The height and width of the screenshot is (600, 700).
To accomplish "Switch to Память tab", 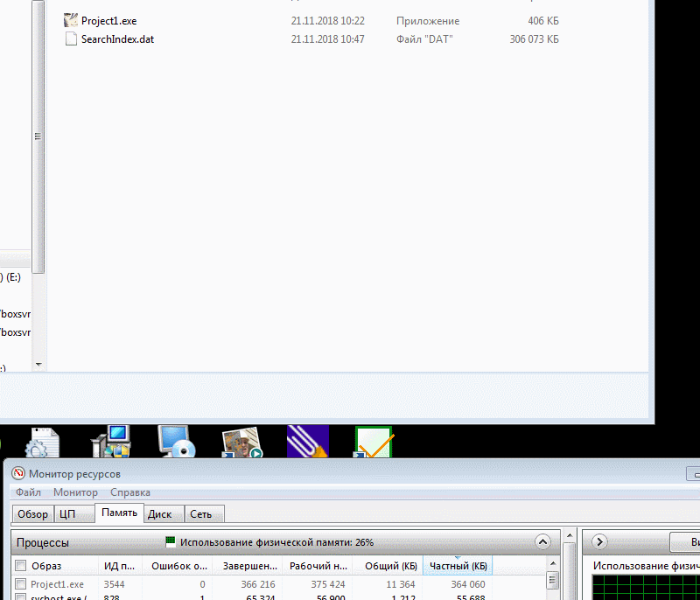I will (x=119, y=513).
